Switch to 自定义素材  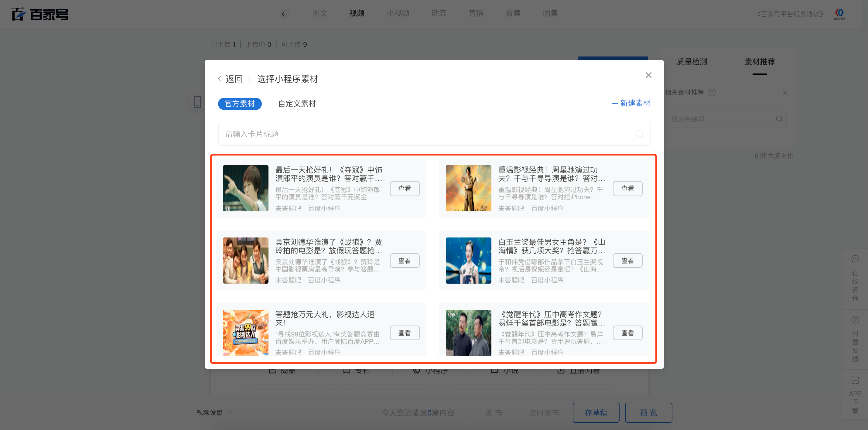coord(297,104)
